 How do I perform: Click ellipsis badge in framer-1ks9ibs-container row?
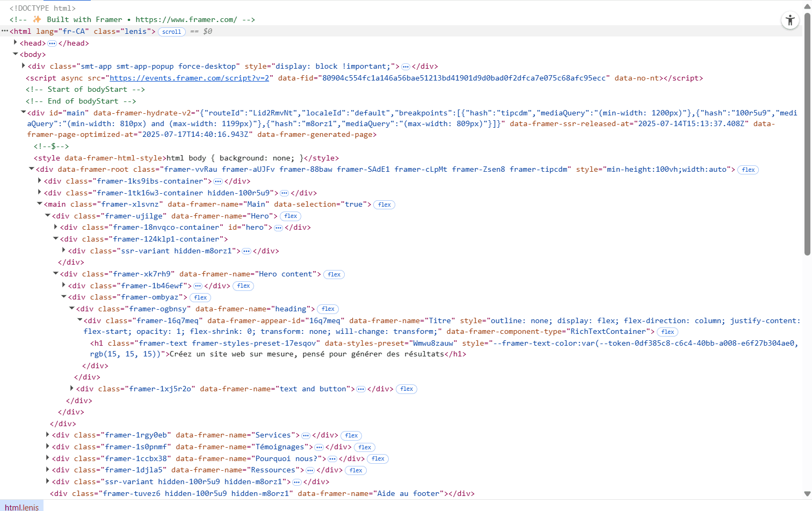(218, 181)
